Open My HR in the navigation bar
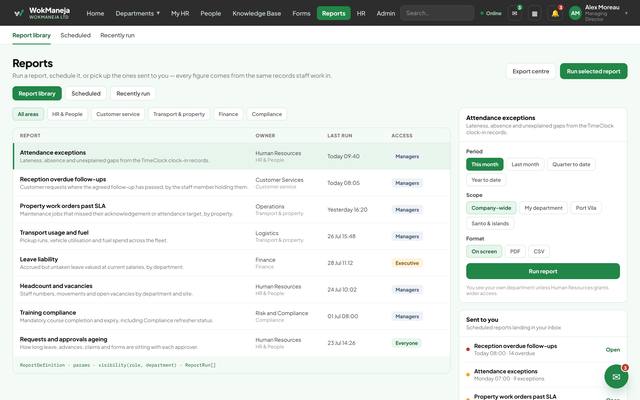Viewport: 640px width, 400px height. point(180,13)
